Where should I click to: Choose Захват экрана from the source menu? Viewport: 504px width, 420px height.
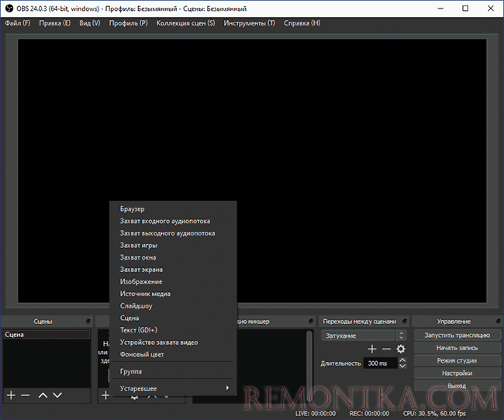(x=141, y=270)
